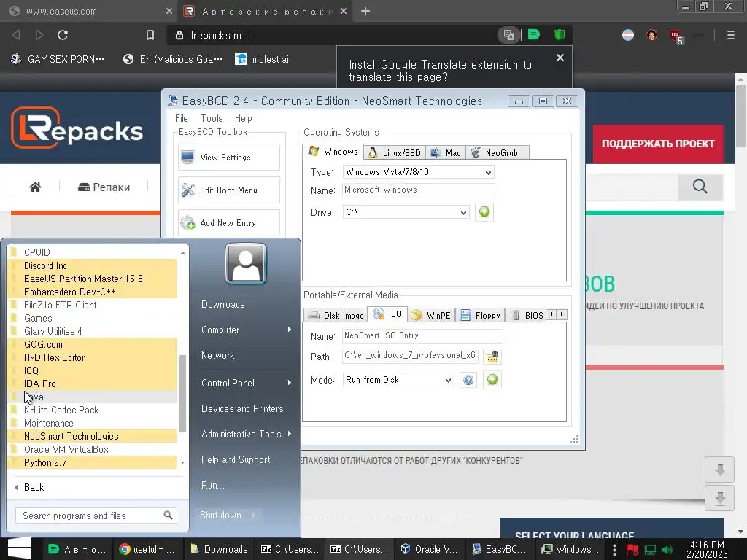Switch to the Mac operating system tab

coord(446,153)
